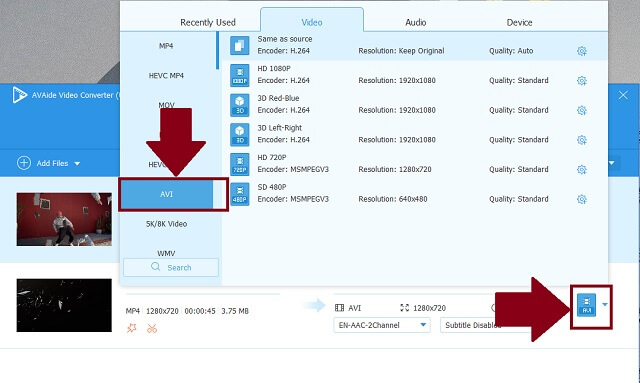Close the AVAide Video Converter window
Viewport: 640px width, 383px height.
623,95
